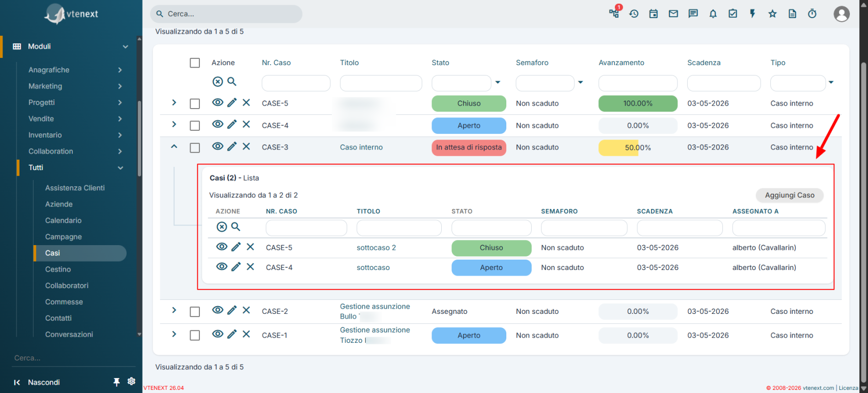Collapse the expanded CASE-3 row
This screenshot has width=868, height=393.
click(174, 147)
